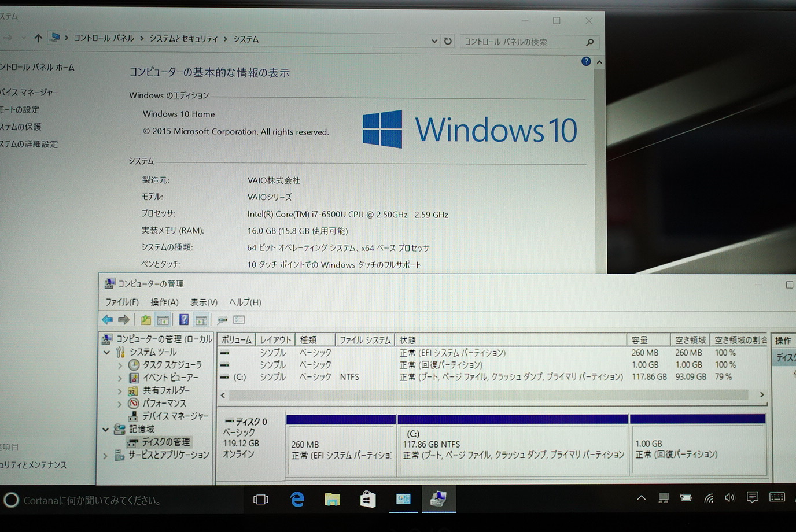
Task: Select the root コンピューターの管理 (ローカル) node
Action: (164, 339)
